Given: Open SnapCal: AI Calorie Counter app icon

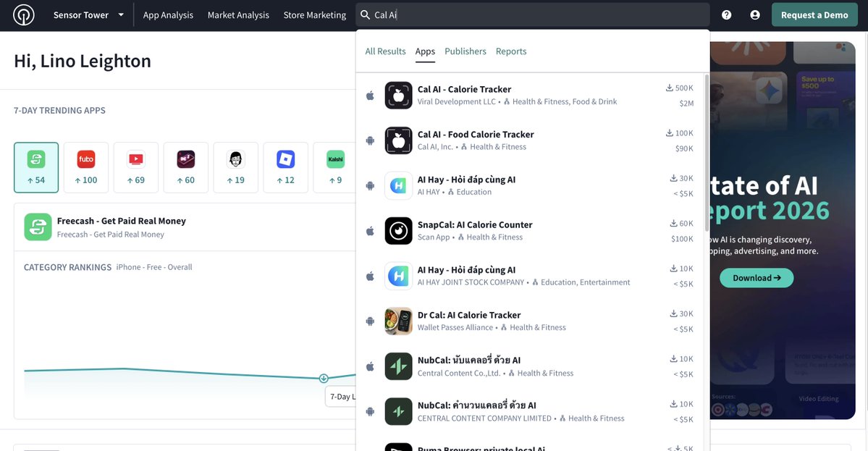Looking at the screenshot, I should click(x=399, y=231).
